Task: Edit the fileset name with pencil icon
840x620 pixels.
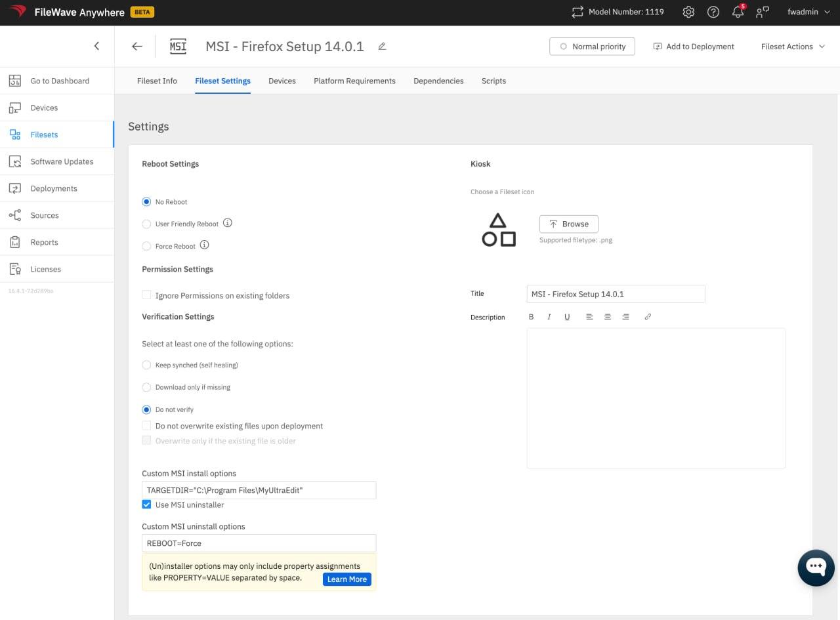Action: point(382,47)
